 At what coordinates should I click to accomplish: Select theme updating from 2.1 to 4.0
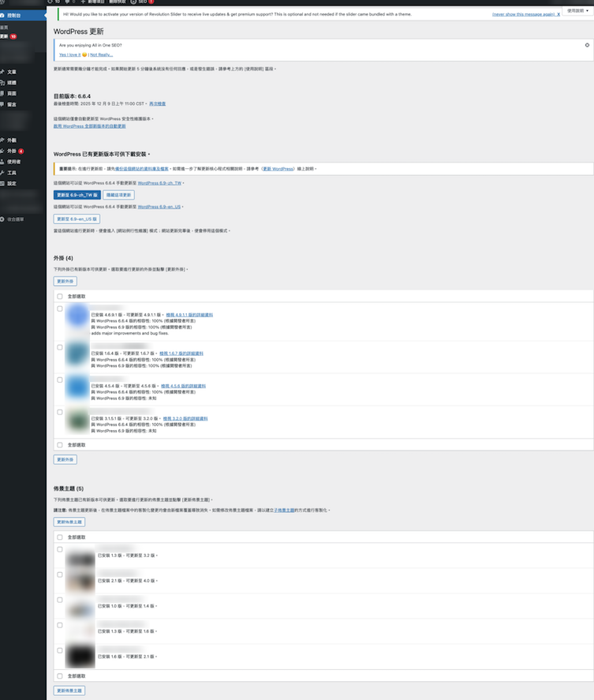60,575
